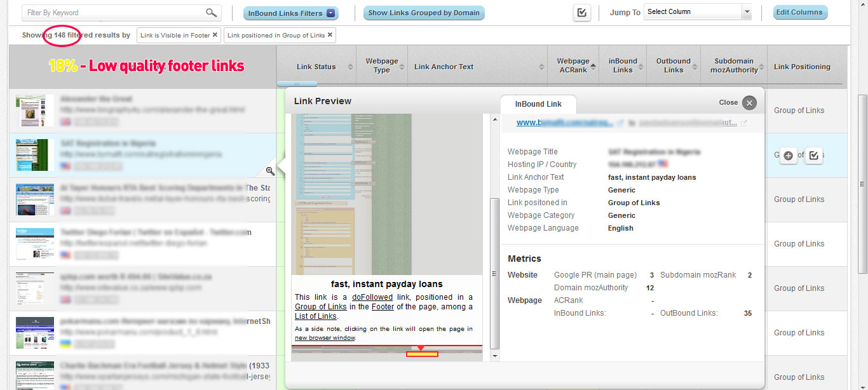868x390 pixels.
Task: Tick the checkbox on the highlighted row
Action: coord(813,156)
